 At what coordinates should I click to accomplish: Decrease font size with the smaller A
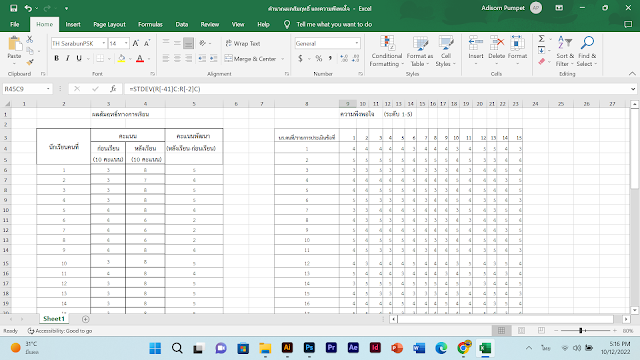pos(147,43)
